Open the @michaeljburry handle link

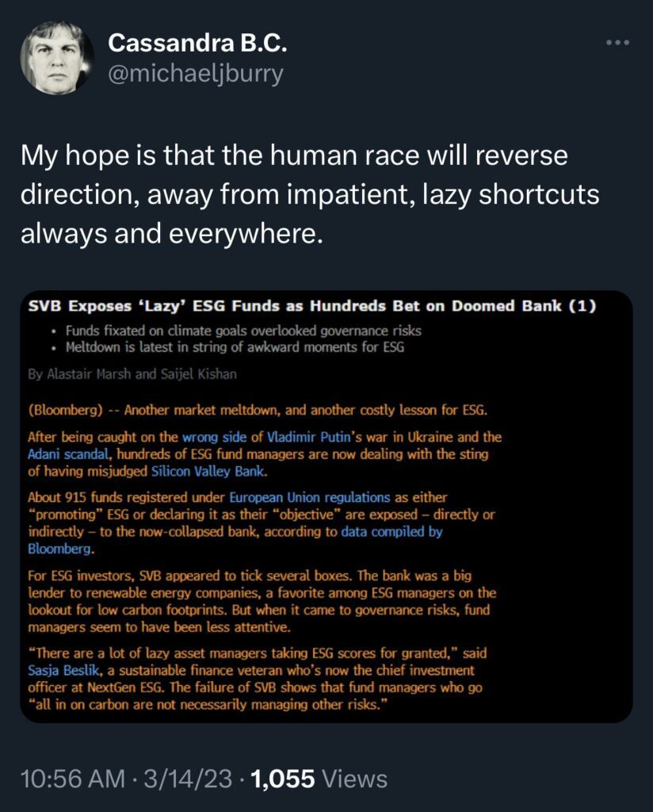pos(195,74)
